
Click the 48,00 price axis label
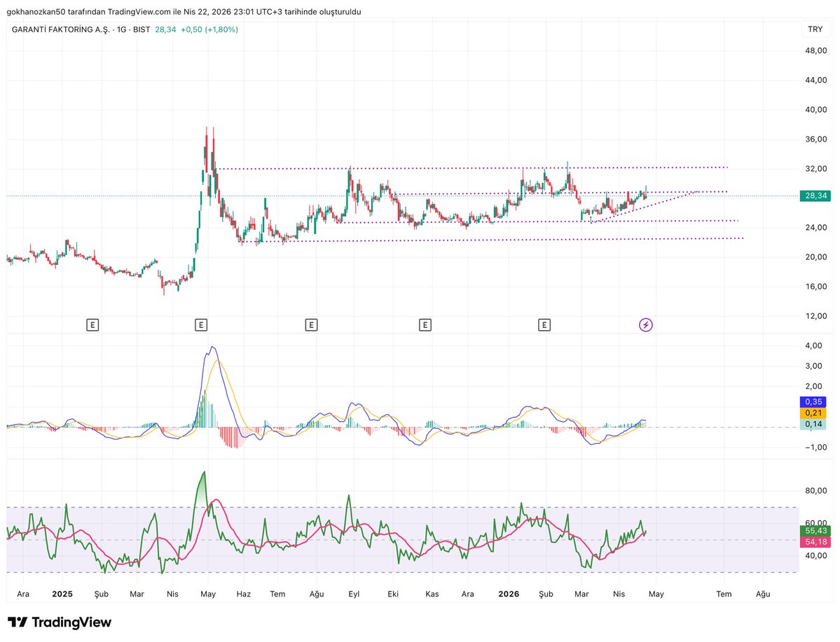816,50
